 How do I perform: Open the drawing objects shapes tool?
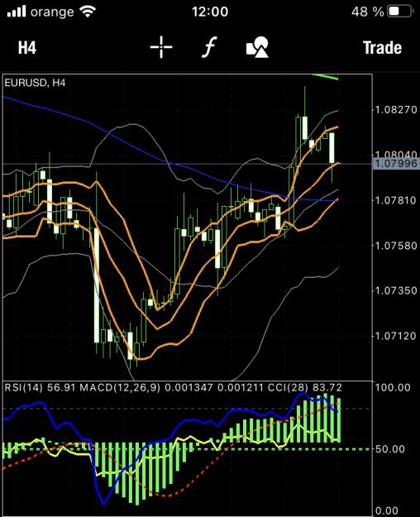(x=257, y=47)
